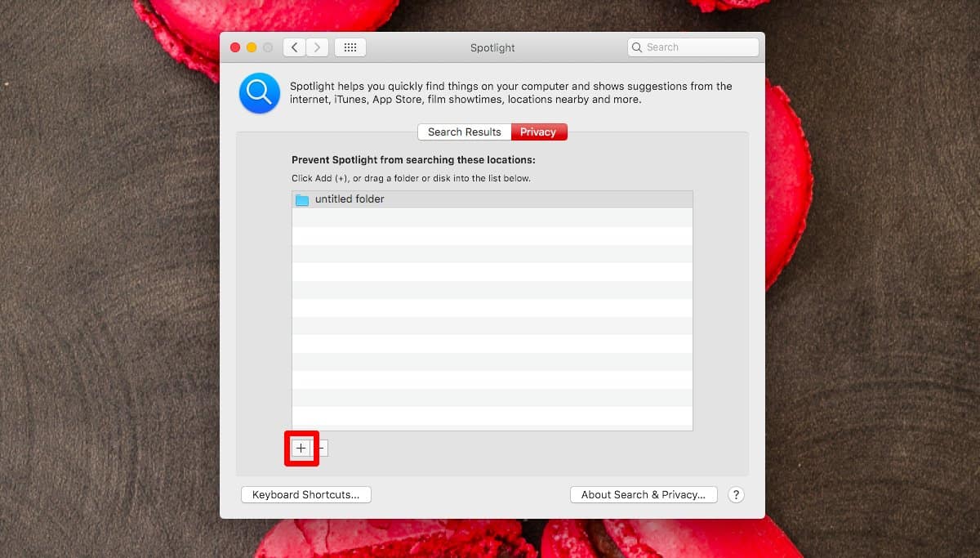Open Keyboard Shortcuts settings

click(x=305, y=494)
